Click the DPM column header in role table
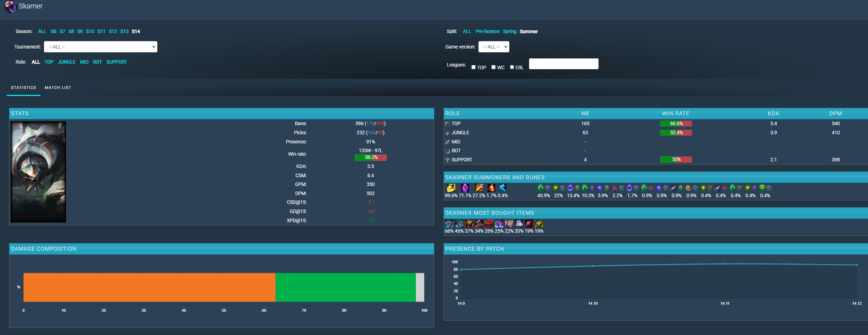Screen dimensions: 868x335 tap(836, 114)
